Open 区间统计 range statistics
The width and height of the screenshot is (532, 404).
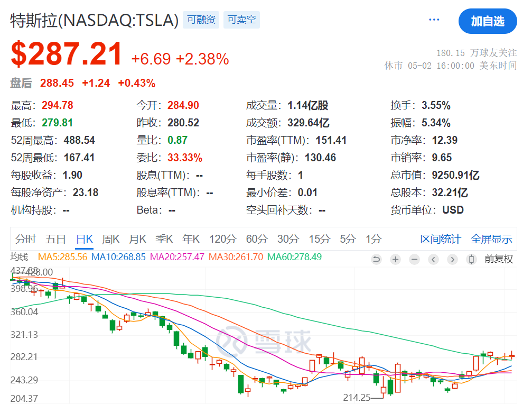441,239
